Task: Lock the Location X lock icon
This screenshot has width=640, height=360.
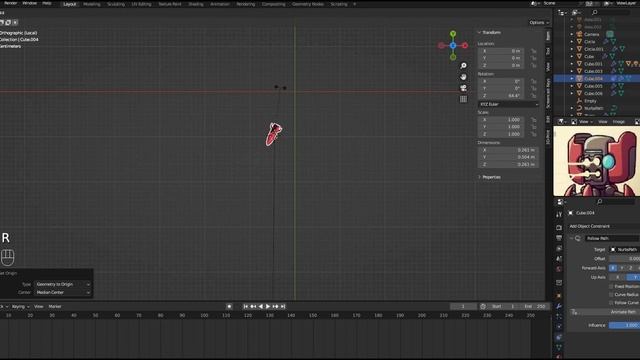Action: (x=533, y=51)
